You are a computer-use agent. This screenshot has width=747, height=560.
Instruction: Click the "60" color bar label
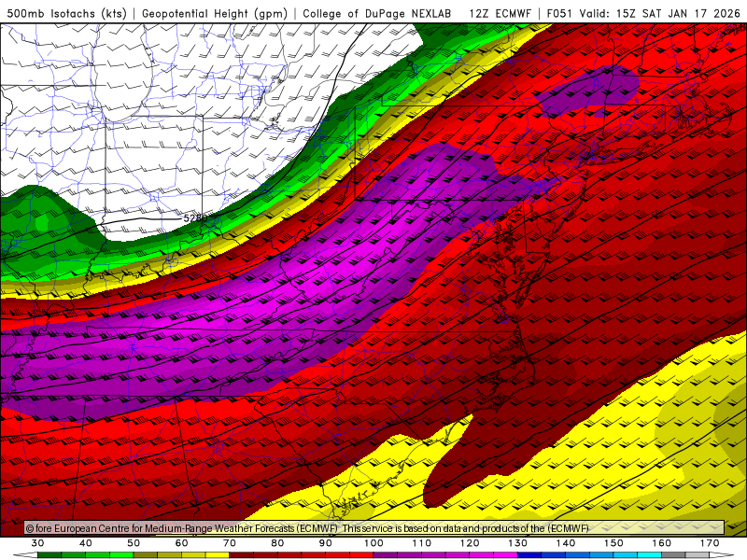[x=181, y=543]
